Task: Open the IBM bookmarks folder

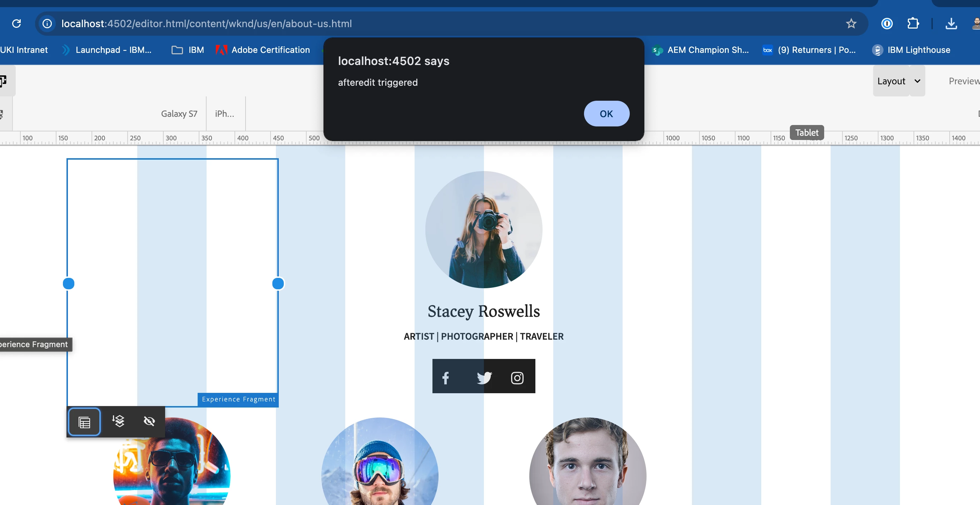Action: tap(188, 50)
